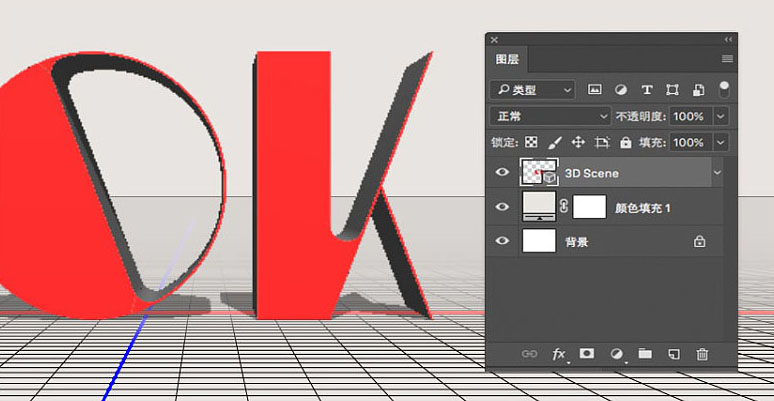
Task: Open the opacity slider dropdown arrow
Action: tap(720, 117)
